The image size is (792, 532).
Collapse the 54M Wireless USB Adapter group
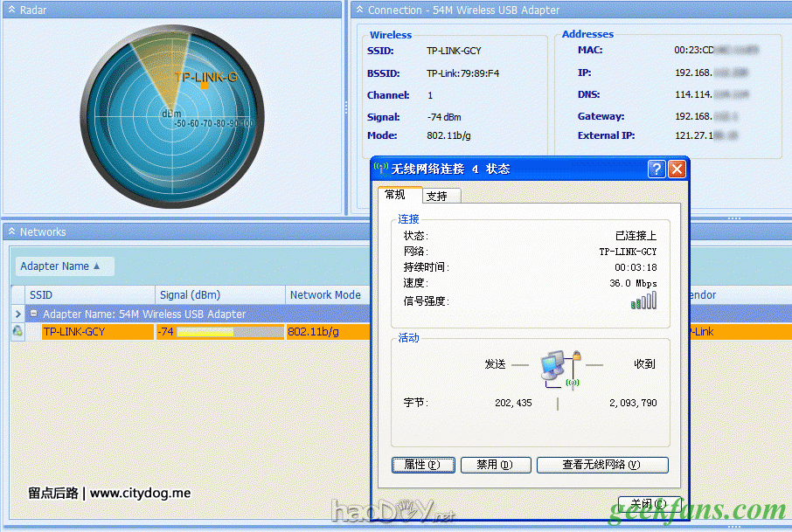pyautogui.click(x=34, y=314)
